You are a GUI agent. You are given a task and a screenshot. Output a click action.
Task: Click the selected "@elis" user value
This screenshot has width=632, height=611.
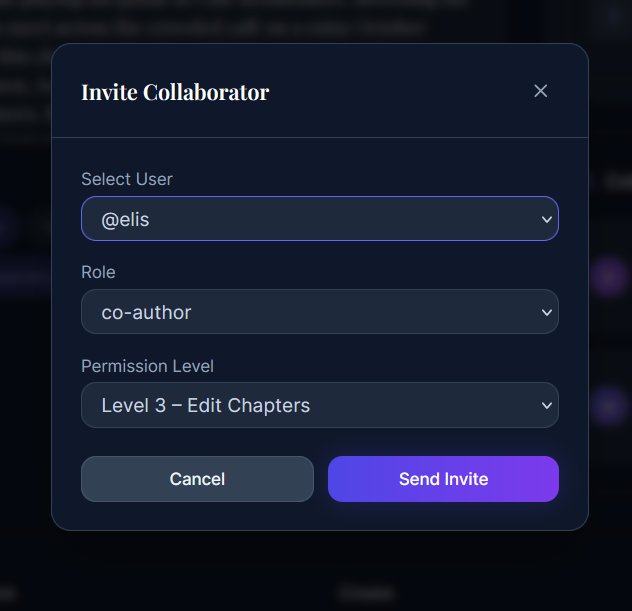click(125, 219)
